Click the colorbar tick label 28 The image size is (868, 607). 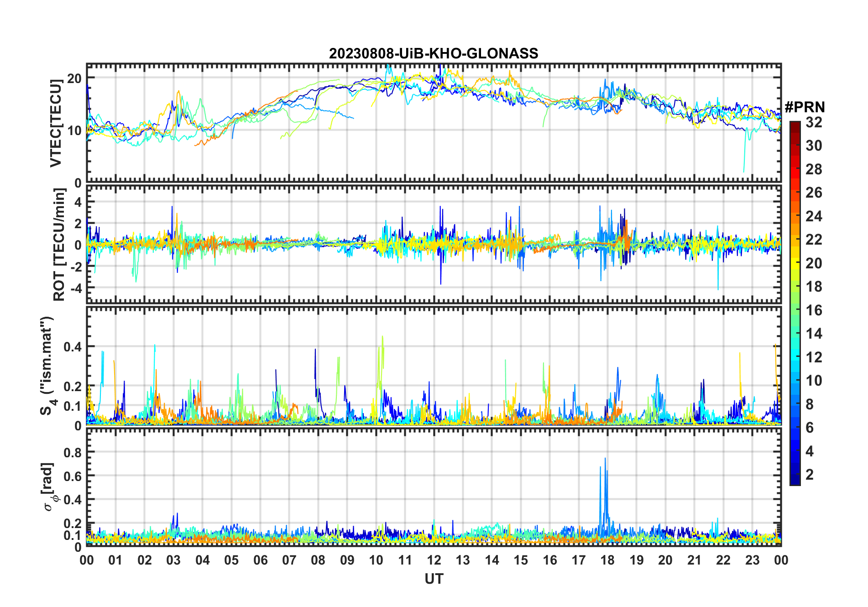[814, 169]
